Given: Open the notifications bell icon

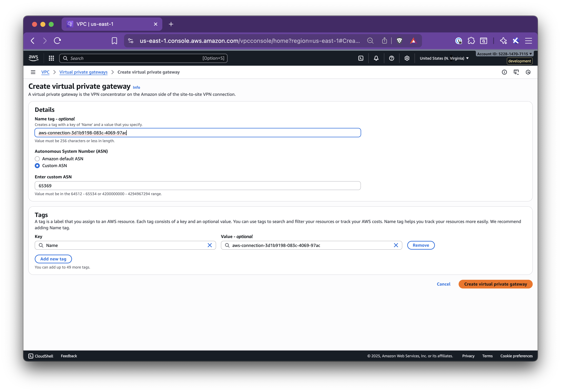Looking at the screenshot, I should click(x=376, y=58).
